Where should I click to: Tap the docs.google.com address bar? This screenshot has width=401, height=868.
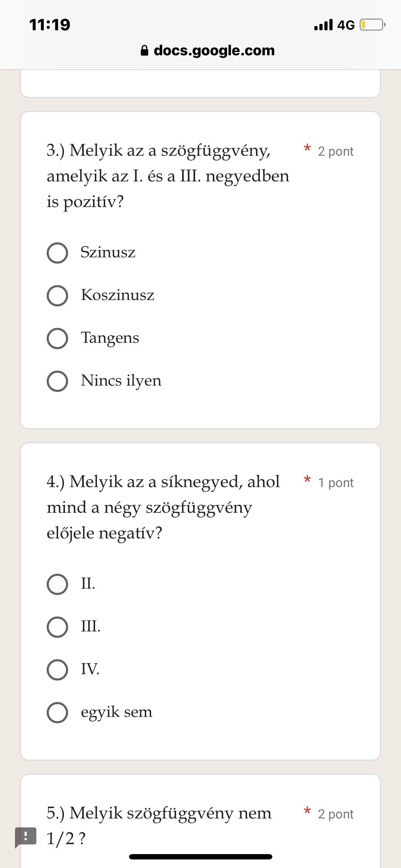click(208, 51)
